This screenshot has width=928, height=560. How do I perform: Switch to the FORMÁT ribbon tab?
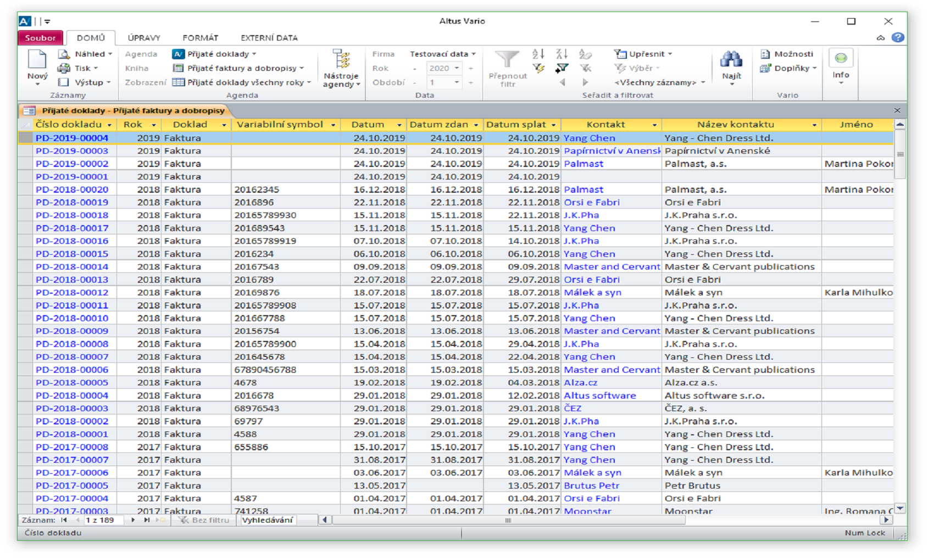(x=201, y=38)
